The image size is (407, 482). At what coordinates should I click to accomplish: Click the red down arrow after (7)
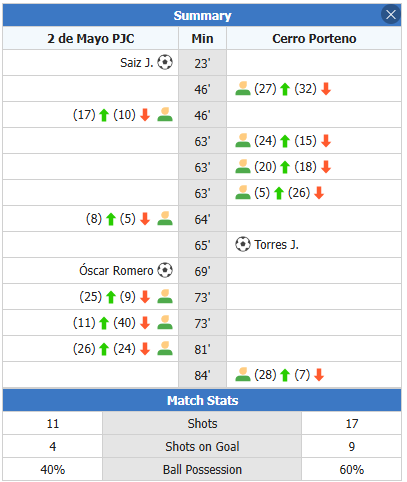[319, 375]
